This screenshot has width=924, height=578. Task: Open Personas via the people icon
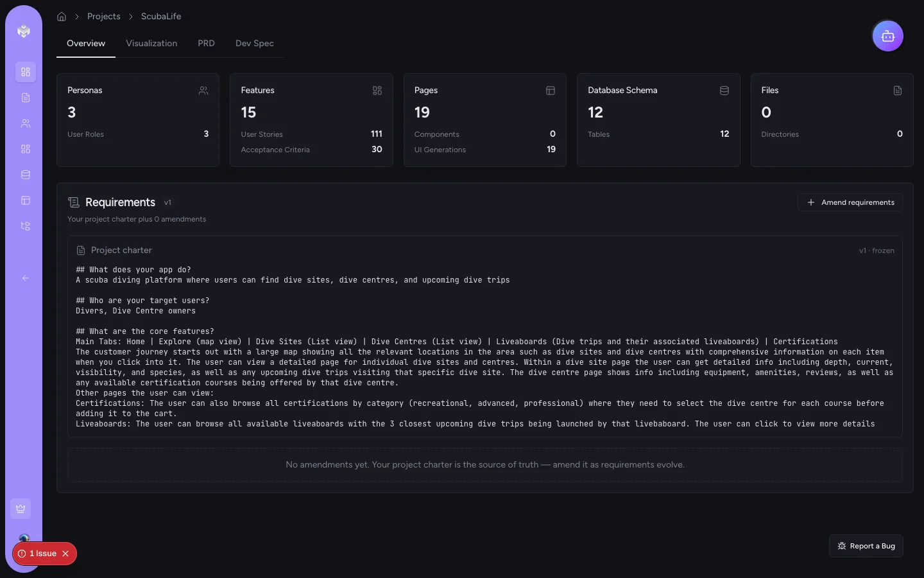tap(26, 123)
